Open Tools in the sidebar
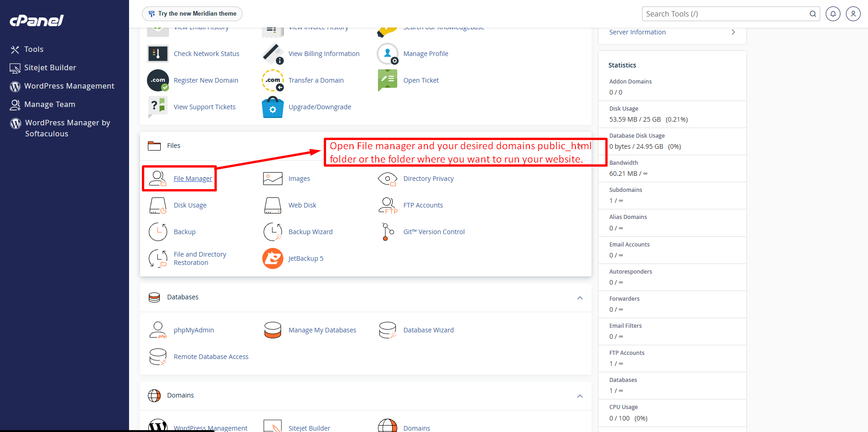 click(x=34, y=49)
